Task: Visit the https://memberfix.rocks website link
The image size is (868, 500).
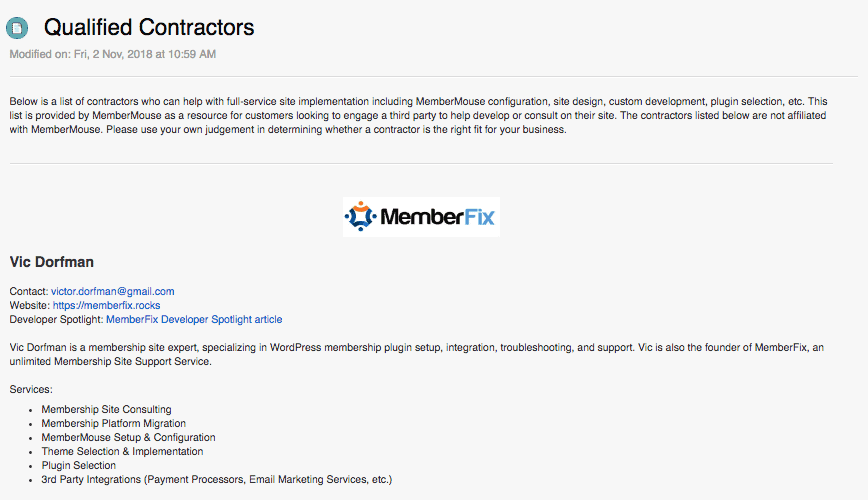Action: (x=106, y=305)
